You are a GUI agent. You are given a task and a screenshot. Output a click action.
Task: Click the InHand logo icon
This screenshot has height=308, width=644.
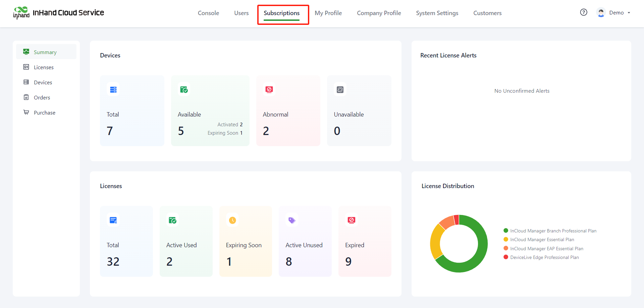coord(21,13)
